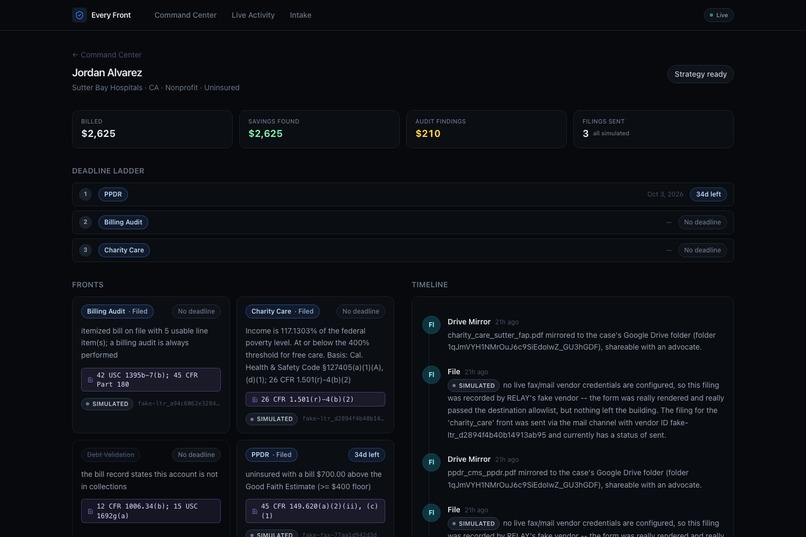The height and width of the screenshot is (537, 806).
Task: Open Drive Mirror entry for charity_care_sutter_fap.pdf
Action: coord(581,335)
